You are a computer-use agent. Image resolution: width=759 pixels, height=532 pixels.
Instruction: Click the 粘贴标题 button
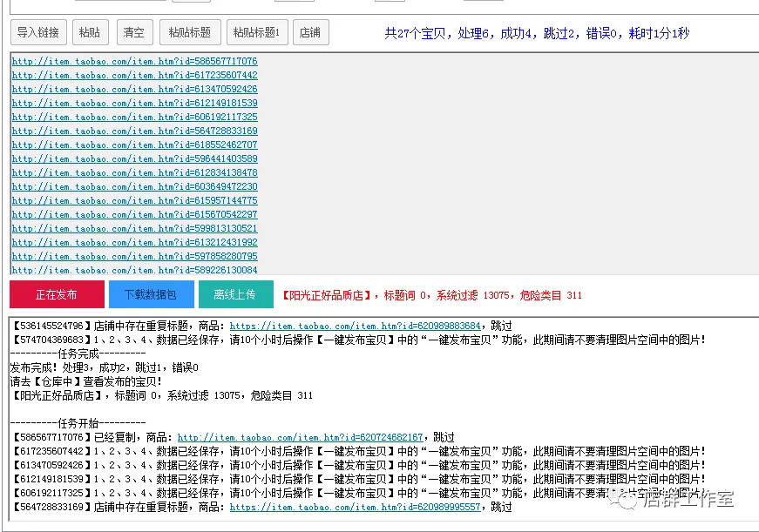(190, 32)
